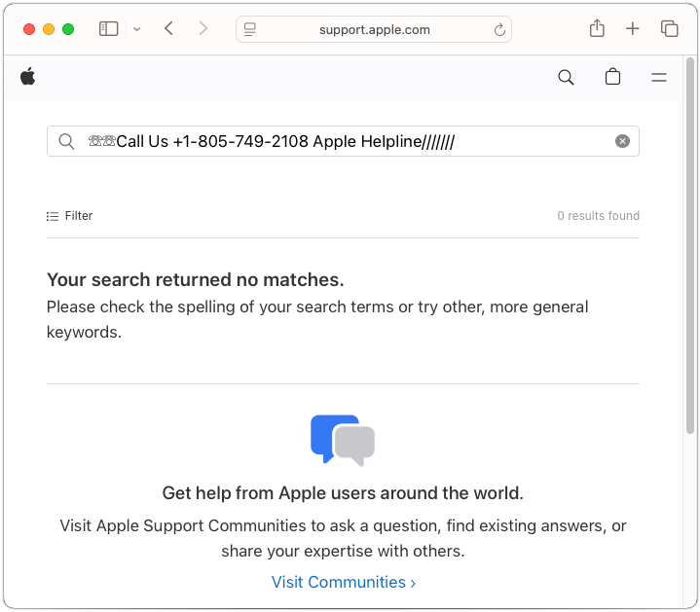Show the tab overview
Screen dimensions: 700x612
(x=669, y=29)
